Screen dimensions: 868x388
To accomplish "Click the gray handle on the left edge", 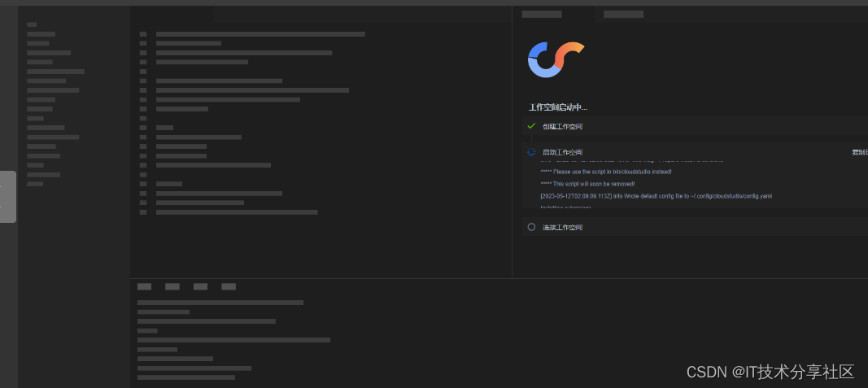I will pos(8,197).
